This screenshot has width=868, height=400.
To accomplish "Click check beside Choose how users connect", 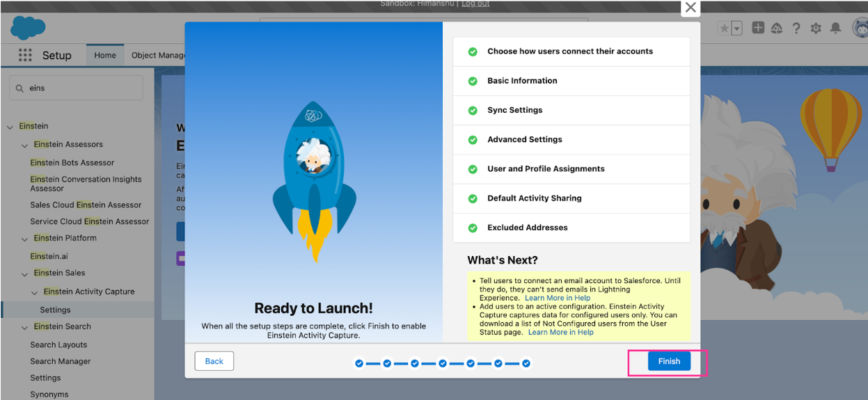I will [473, 51].
